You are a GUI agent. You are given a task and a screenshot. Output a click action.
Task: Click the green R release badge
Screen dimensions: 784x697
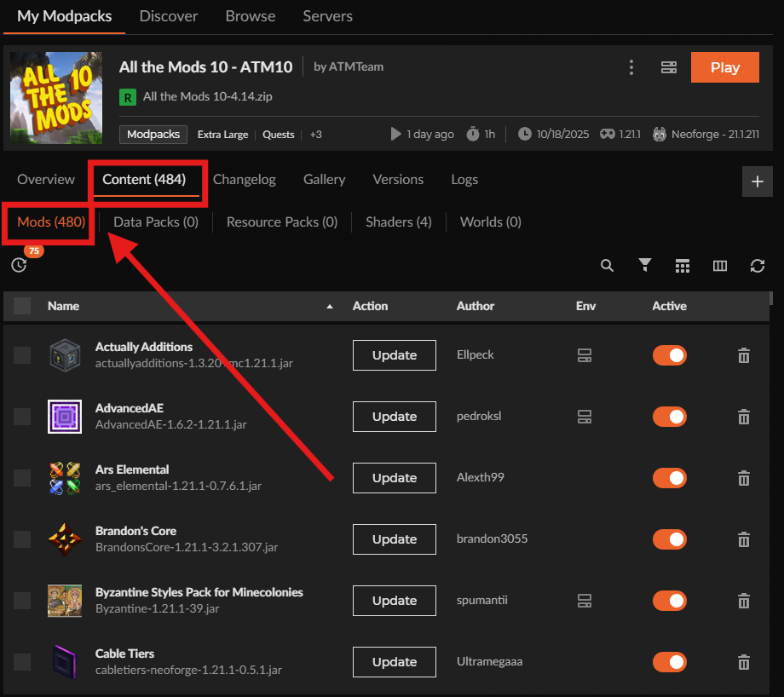[x=128, y=97]
